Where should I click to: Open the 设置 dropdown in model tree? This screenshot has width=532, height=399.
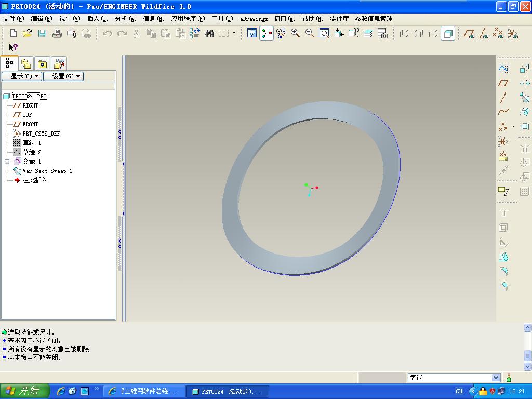tap(63, 76)
